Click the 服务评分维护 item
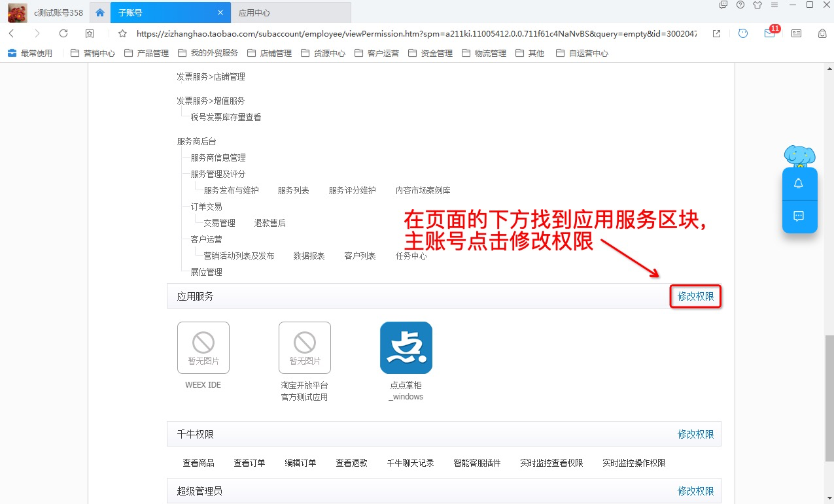834x504 pixels. pos(353,190)
